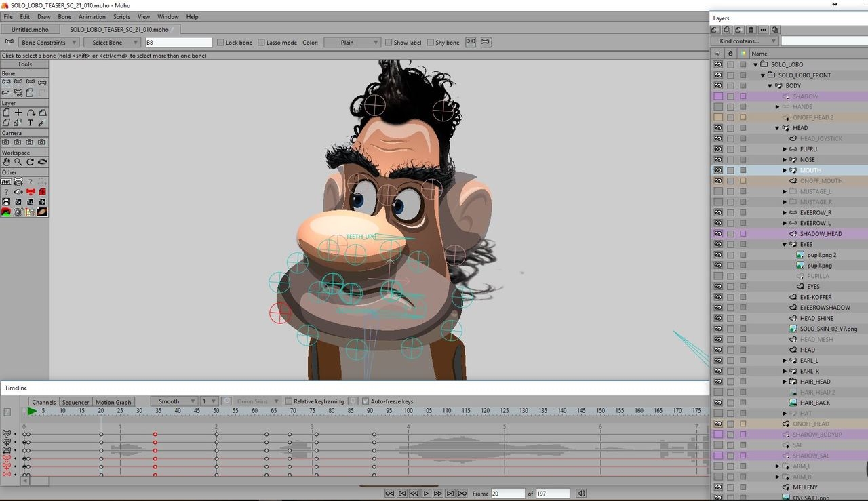The height and width of the screenshot is (501, 868).
Task: Click the Frame number input field
Action: 507,494
